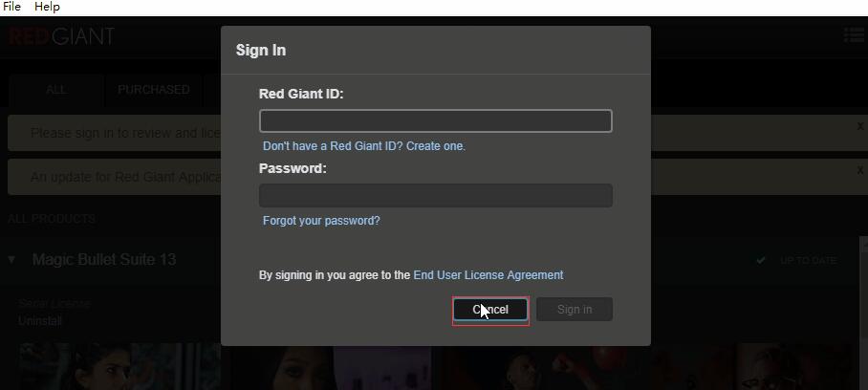This screenshot has height=390, width=868.
Task: Select the first Magic Bullet product thumbnail
Action: [x=119, y=366]
